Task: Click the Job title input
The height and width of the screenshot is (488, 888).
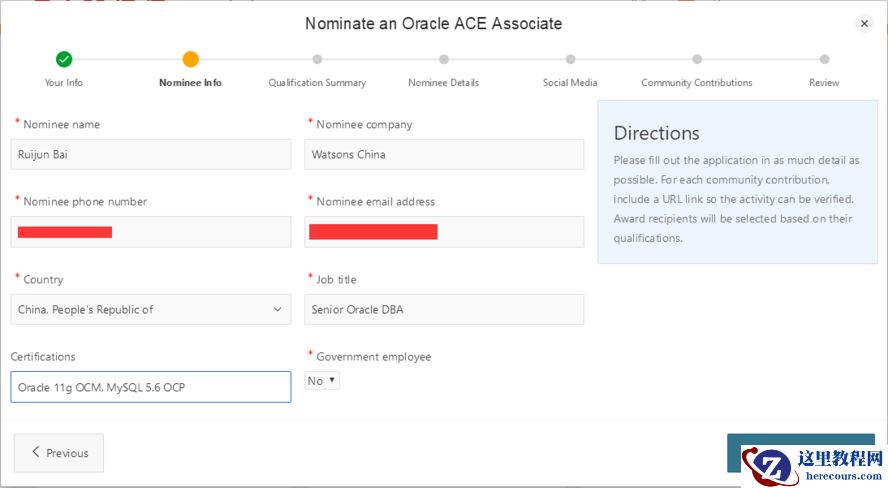Action: pyautogui.click(x=444, y=309)
